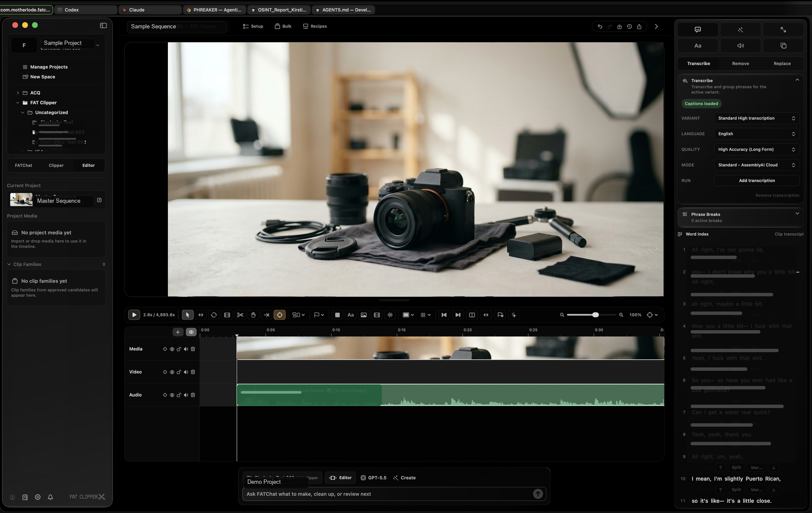
Task: Click the sparkle AI icon in timeline toolbar
Action: point(514,315)
